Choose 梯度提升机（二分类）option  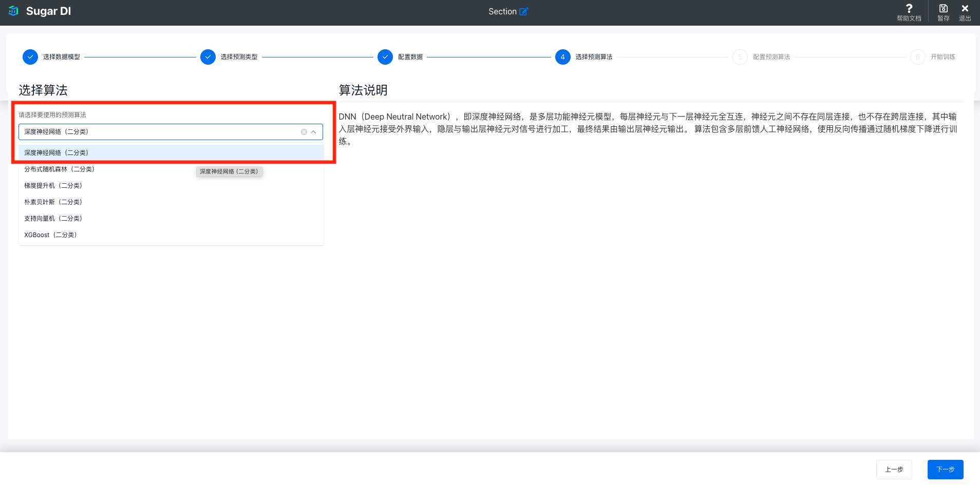171,186
